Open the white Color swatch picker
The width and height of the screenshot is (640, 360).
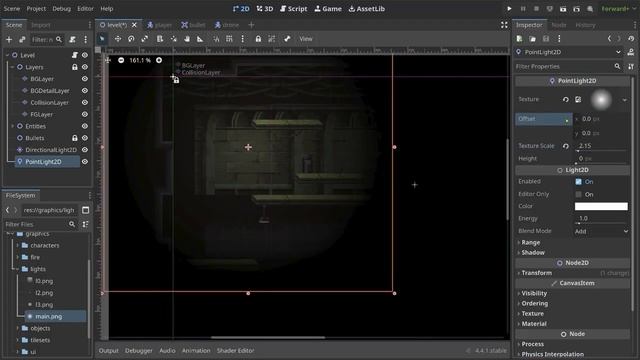pos(601,206)
